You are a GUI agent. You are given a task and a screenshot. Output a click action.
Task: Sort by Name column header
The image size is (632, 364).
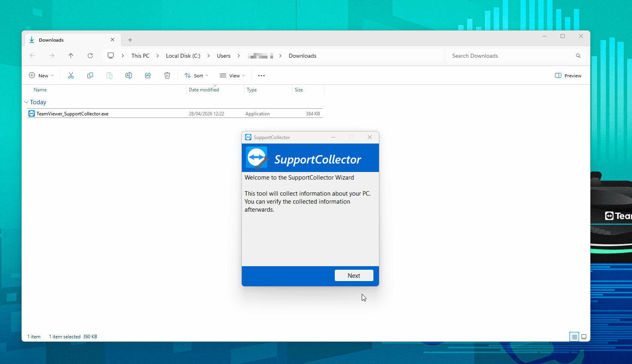pyautogui.click(x=40, y=90)
